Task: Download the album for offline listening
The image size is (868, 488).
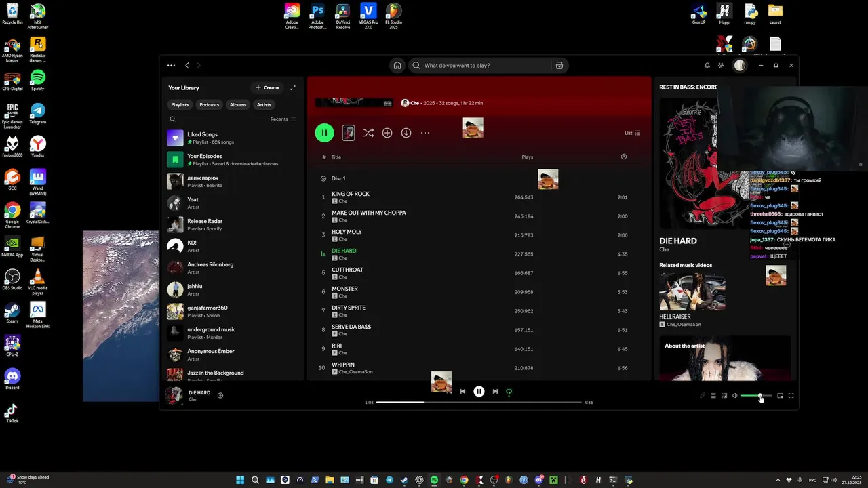Action: [406, 133]
